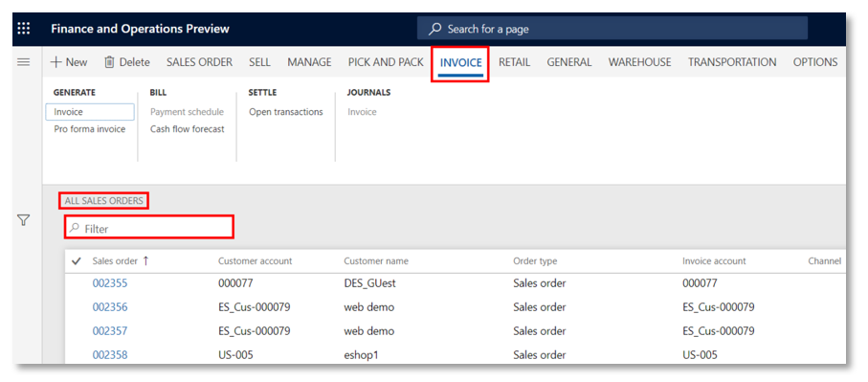Select web demo cell in row 002356
The width and height of the screenshot is (868, 382).
click(x=368, y=307)
